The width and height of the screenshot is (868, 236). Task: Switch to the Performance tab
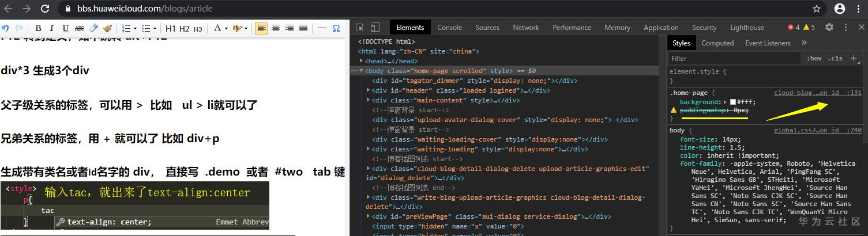[x=572, y=27]
